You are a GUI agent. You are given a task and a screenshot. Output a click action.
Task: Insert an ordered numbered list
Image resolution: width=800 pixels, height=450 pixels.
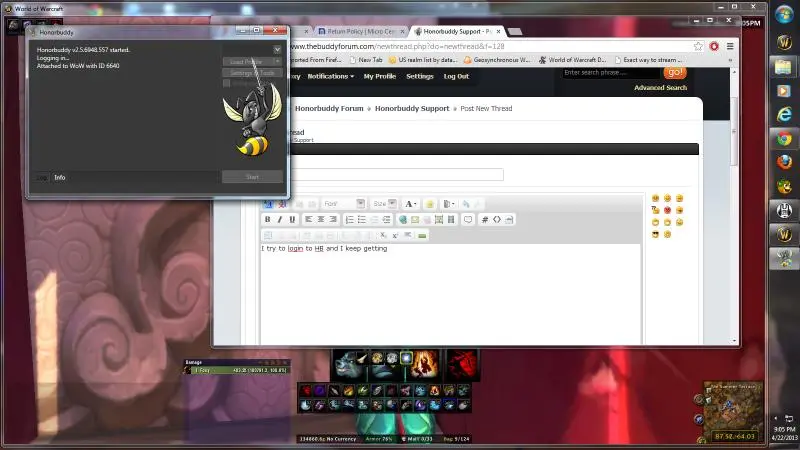(x=349, y=219)
